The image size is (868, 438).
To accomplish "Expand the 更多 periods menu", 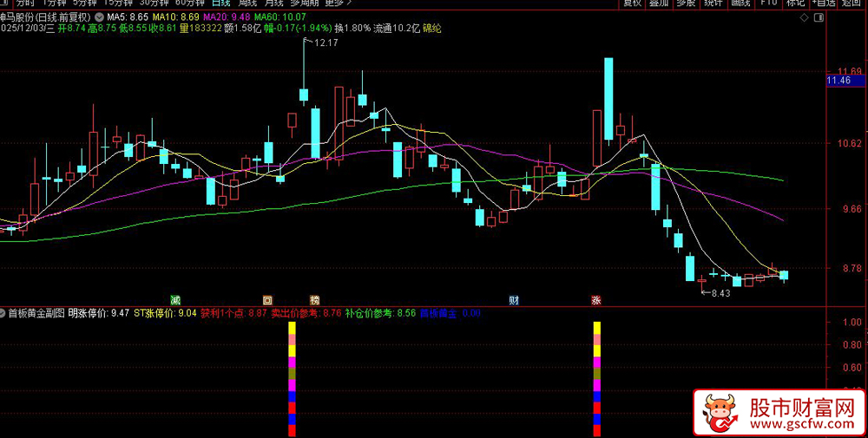I will 338,3.
